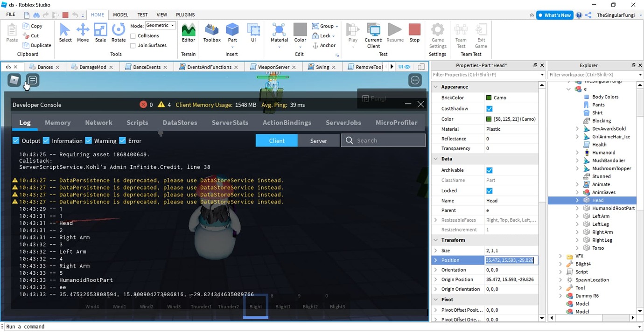Viewport: 644px width, 335px height.
Task: Select the Scale tool
Action: [x=100, y=32]
